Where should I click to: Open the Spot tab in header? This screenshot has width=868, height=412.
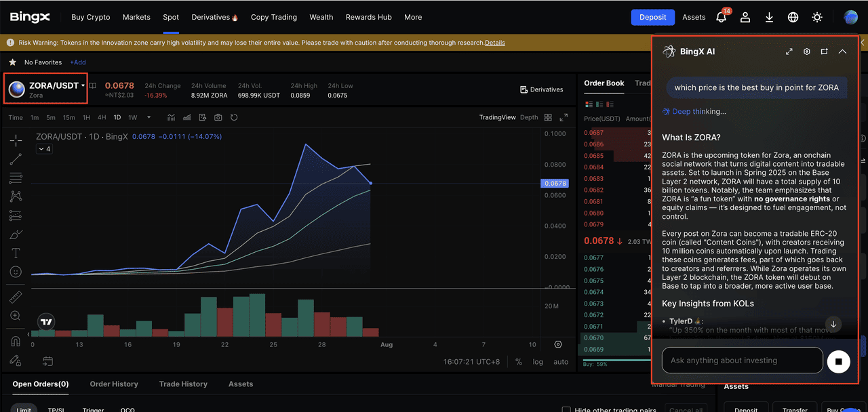click(x=171, y=17)
